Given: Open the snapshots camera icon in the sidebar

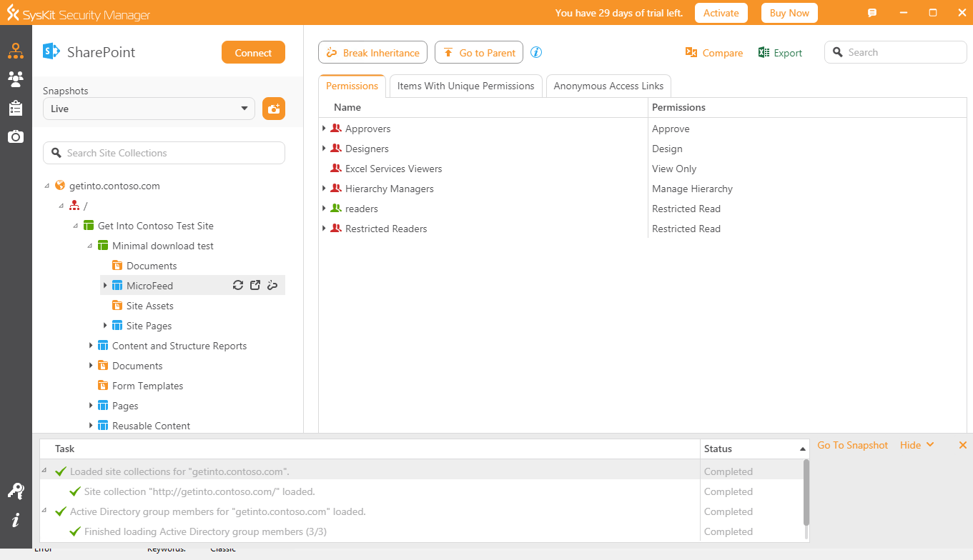Looking at the screenshot, I should pos(16,136).
